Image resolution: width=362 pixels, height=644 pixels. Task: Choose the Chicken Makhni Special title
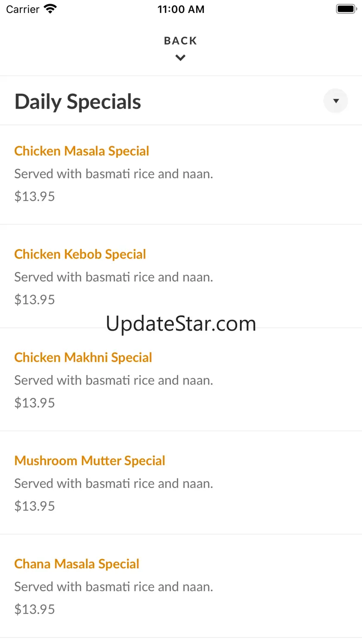click(x=83, y=357)
